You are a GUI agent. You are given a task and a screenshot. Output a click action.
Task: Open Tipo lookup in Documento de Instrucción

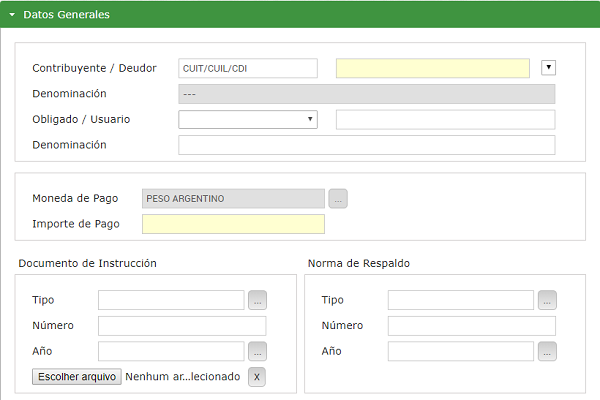point(258,300)
